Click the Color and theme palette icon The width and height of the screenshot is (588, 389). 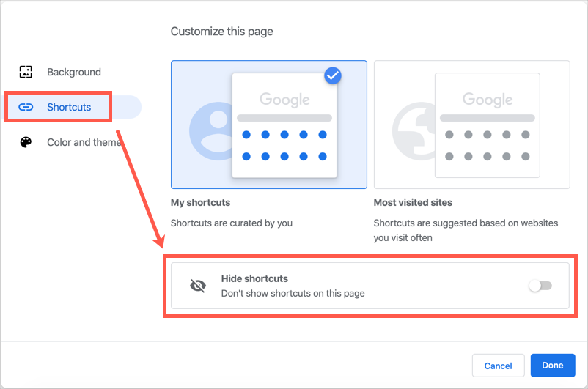tap(26, 142)
